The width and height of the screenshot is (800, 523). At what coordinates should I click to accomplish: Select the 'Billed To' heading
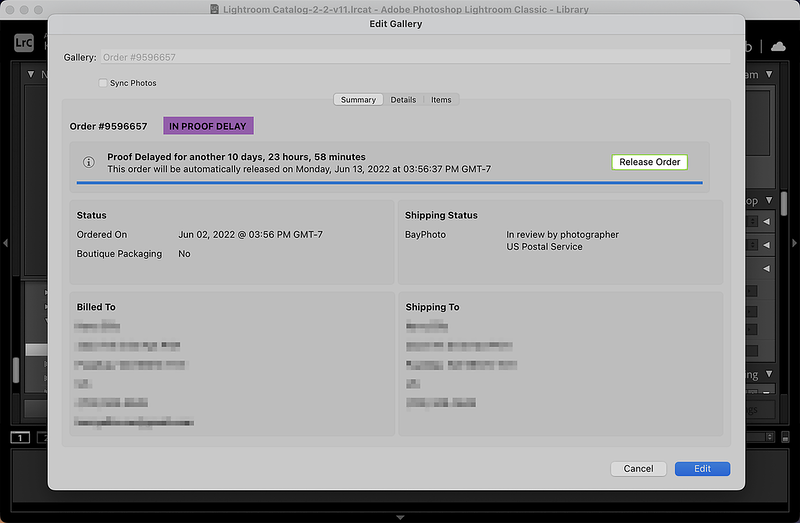pyautogui.click(x=96, y=307)
